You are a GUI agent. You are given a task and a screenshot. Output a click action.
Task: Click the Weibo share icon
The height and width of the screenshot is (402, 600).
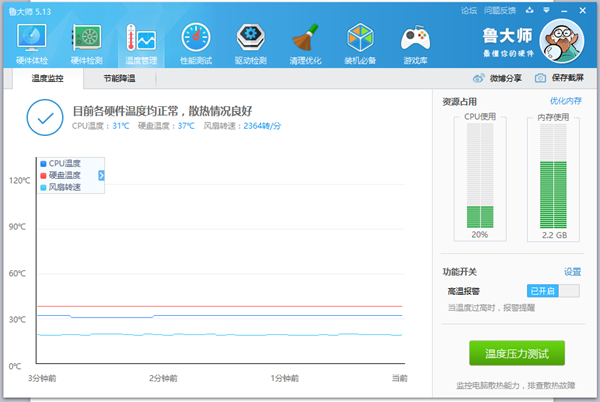click(478, 78)
